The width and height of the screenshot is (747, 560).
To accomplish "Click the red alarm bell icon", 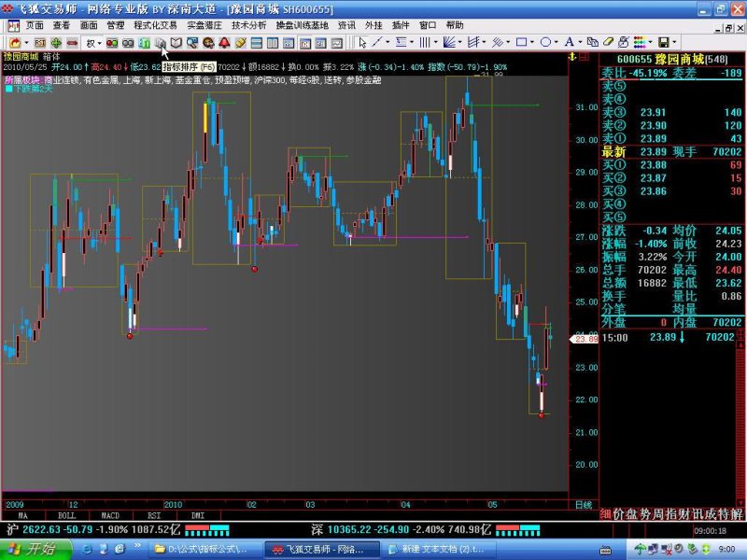I will (224, 43).
